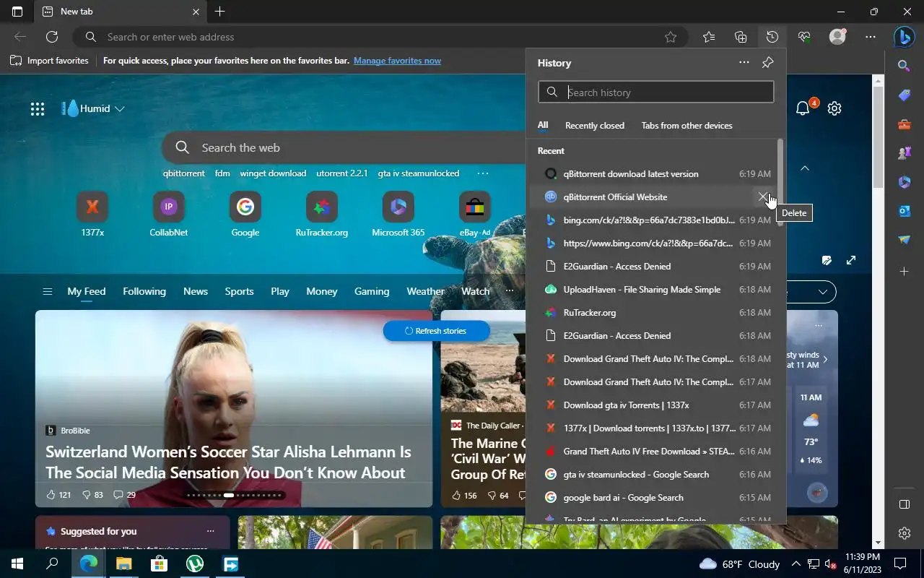This screenshot has height=578, width=924.
Task: Open sidebar Search icon
Action: tap(904, 66)
